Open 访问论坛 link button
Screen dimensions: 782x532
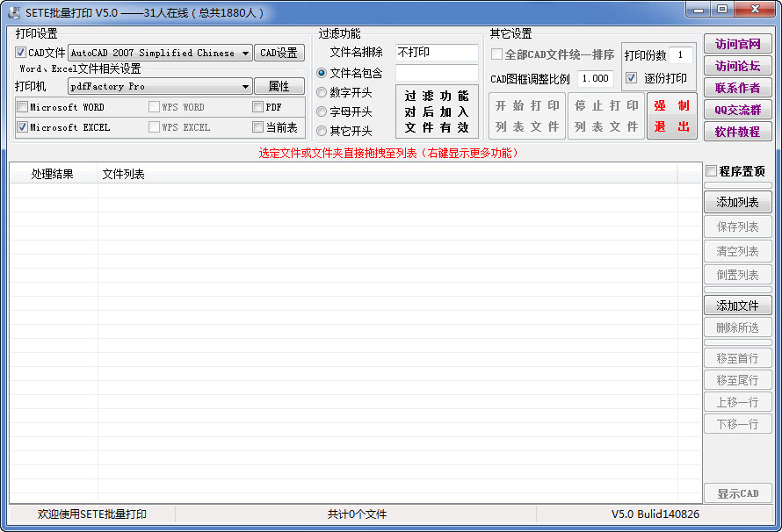737,66
